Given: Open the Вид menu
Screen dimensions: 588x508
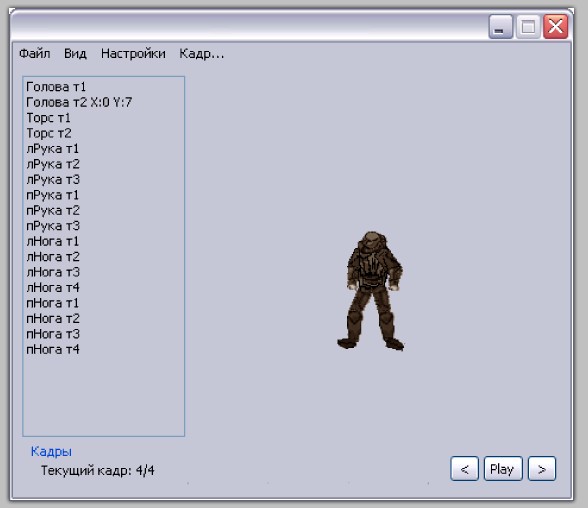Looking at the screenshot, I should point(75,54).
